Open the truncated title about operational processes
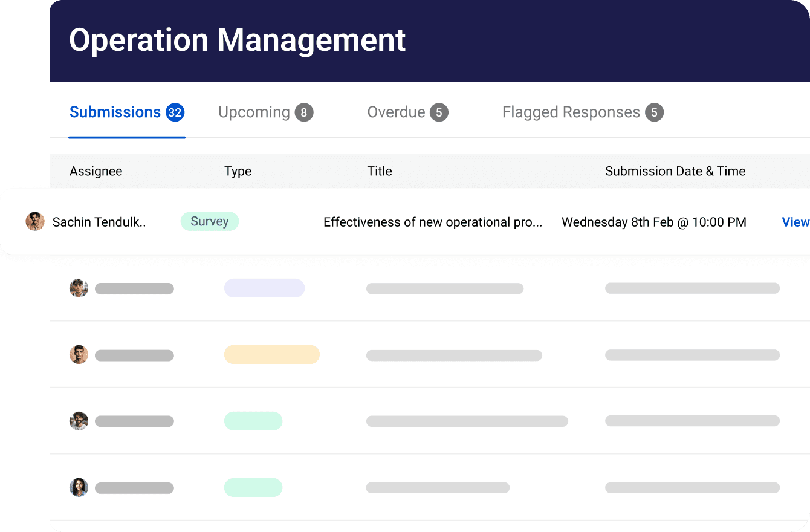 [433, 222]
